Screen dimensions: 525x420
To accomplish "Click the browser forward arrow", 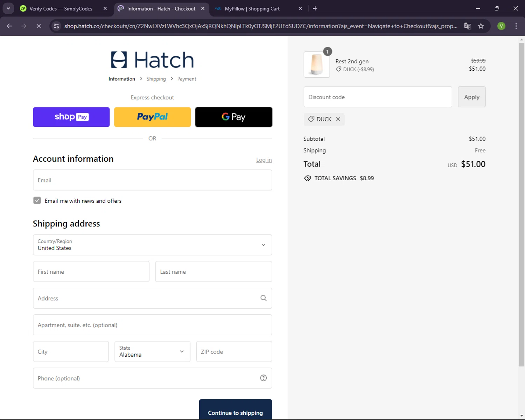I will click(x=24, y=26).
